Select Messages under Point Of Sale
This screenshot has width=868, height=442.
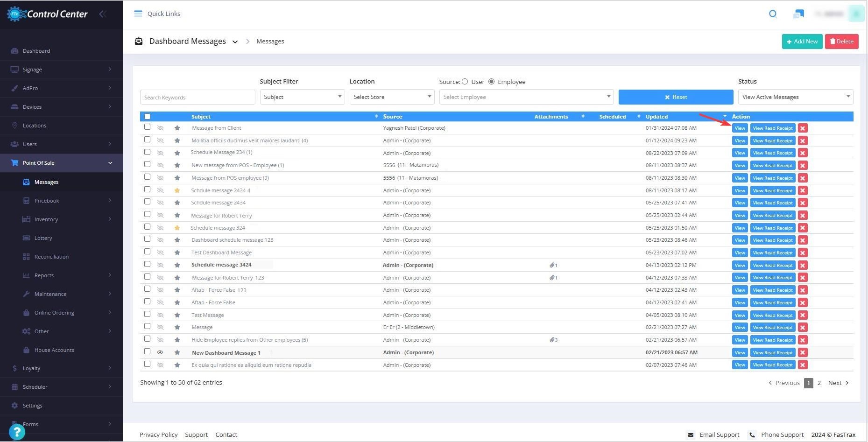(62, 182)
